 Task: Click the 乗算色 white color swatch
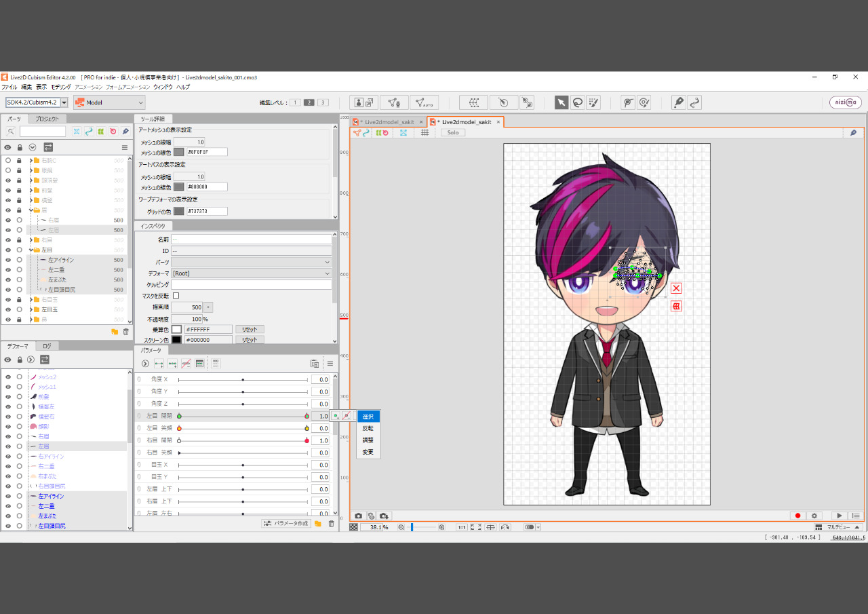coord(176,329)
